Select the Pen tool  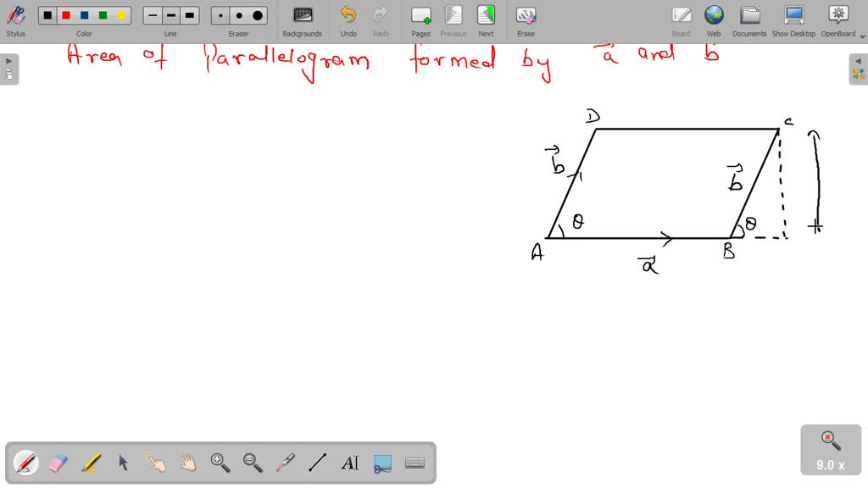tap(25, 463)
